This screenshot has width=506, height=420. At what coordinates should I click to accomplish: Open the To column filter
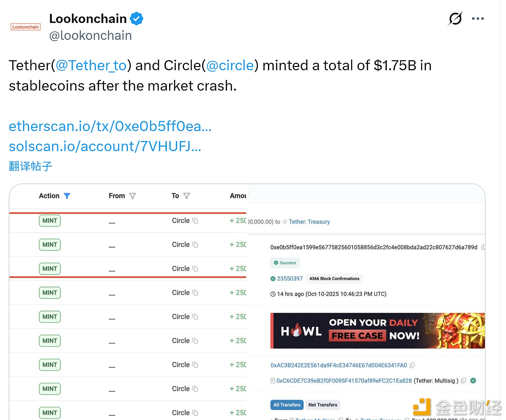(x=187, y=196)
